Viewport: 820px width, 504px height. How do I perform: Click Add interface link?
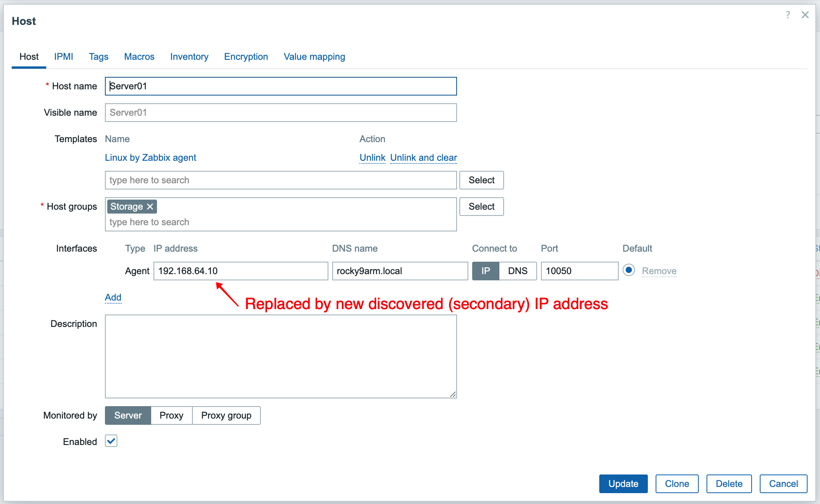click(x=113, y=297)
